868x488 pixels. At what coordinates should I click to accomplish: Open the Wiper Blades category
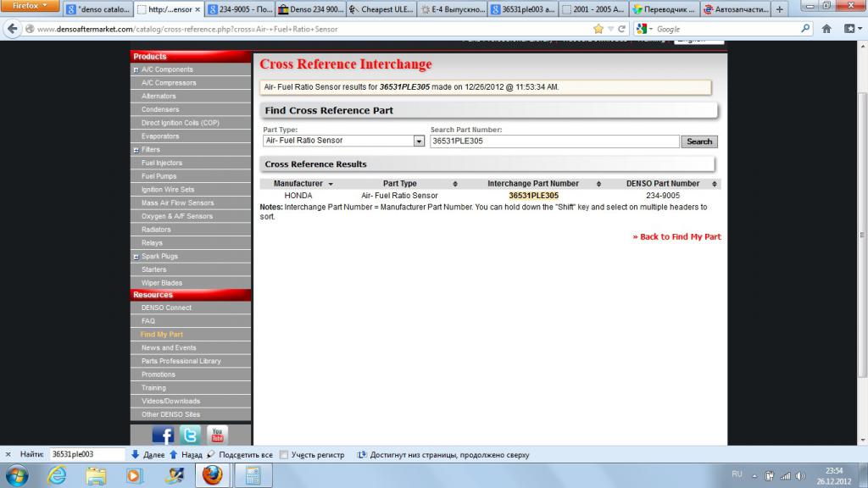click(162, 283)
